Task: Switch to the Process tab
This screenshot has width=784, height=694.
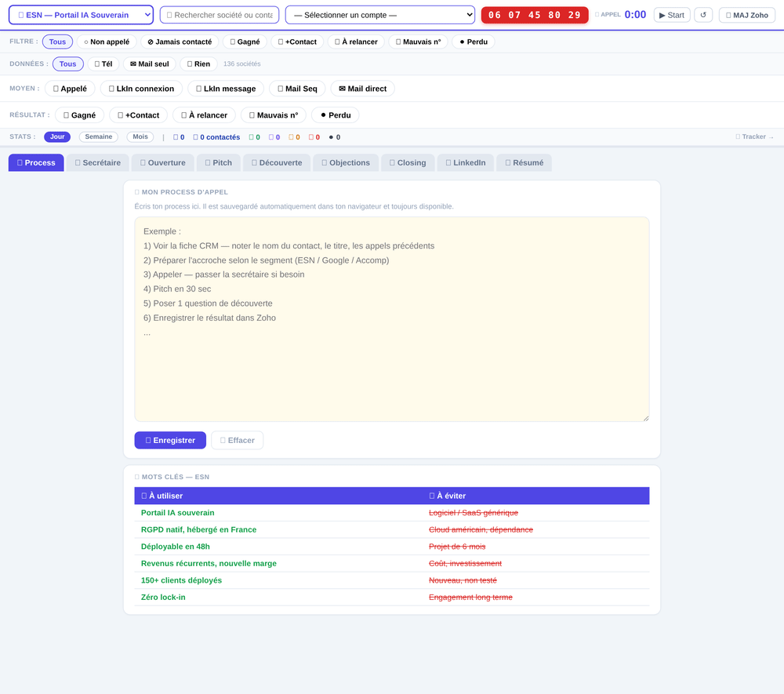Action: (36, 162)
